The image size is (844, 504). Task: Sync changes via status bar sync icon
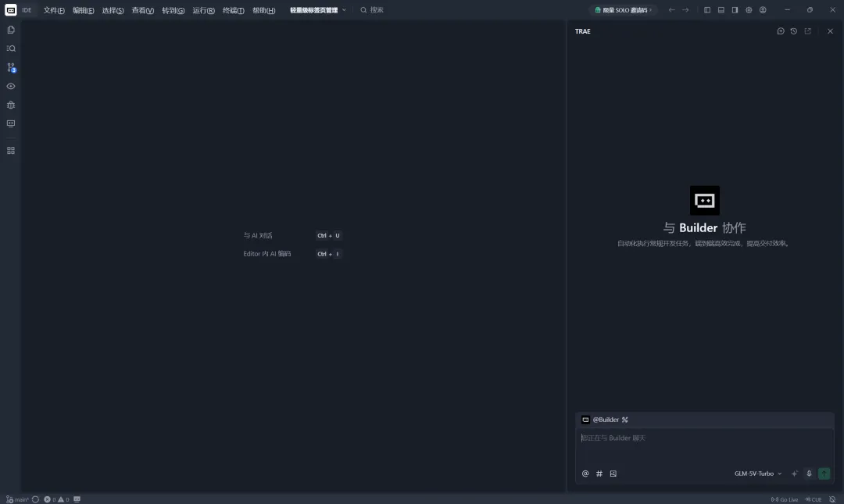tap(35, 499)
